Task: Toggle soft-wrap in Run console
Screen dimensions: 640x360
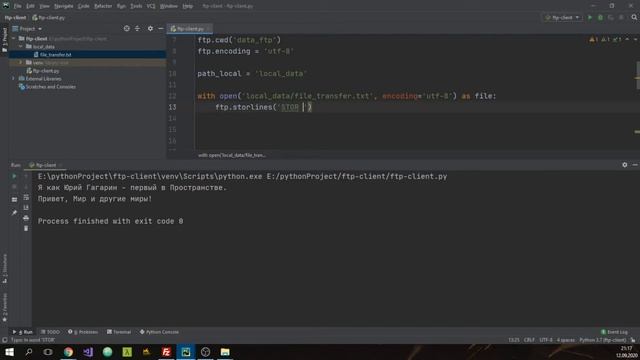Action: (26, 197)
